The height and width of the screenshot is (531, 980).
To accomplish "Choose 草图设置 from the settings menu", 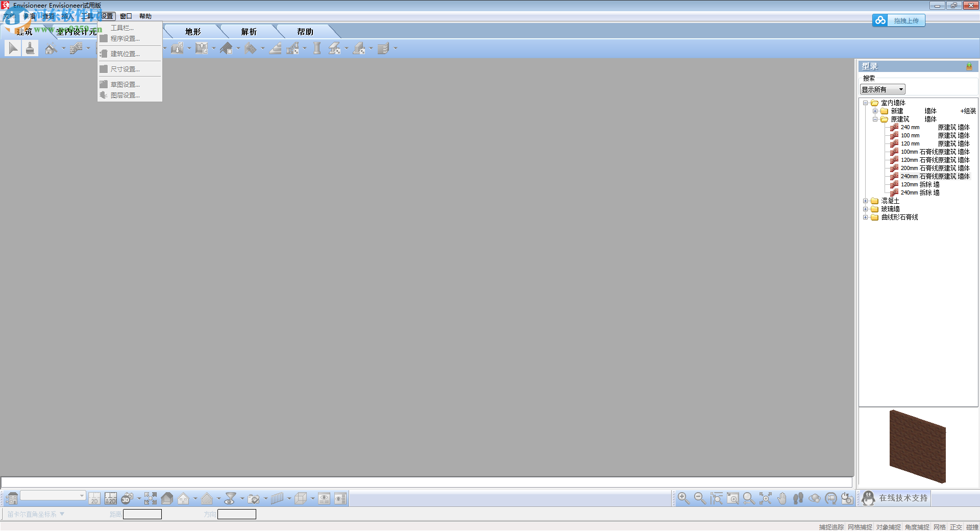I will pos(130,85).
